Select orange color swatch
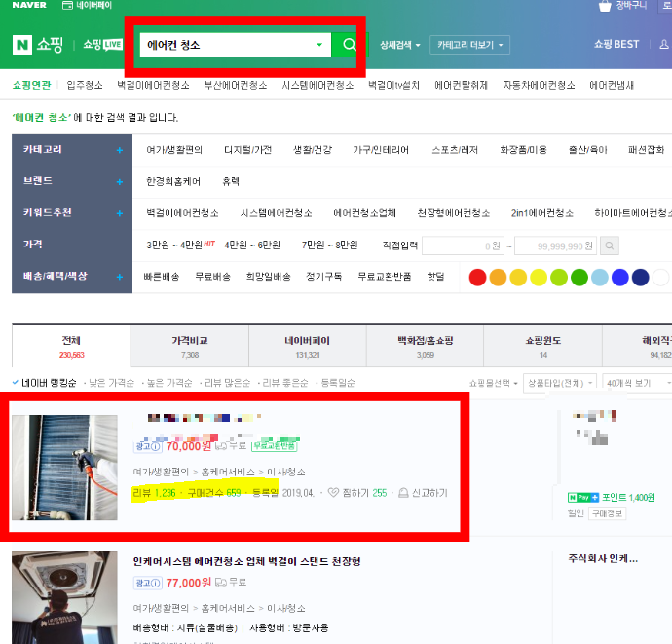 point(498,278)
